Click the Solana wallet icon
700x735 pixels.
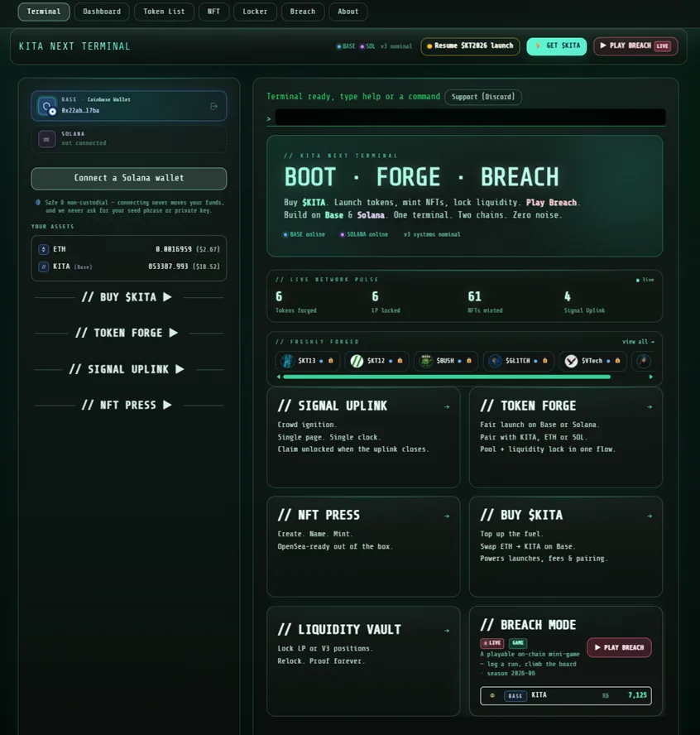(x=47, y=139)
